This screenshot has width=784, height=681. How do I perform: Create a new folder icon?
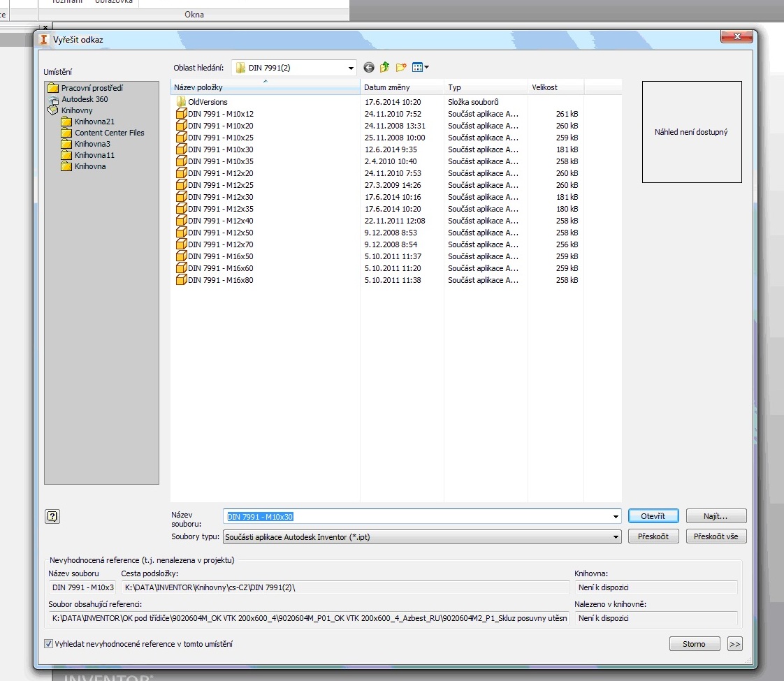[401, 67]
